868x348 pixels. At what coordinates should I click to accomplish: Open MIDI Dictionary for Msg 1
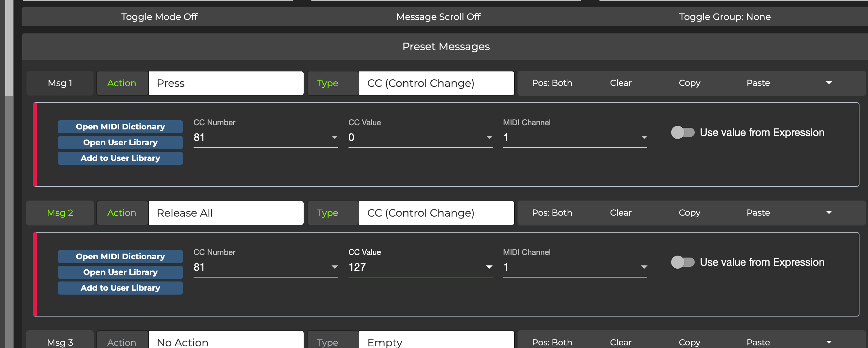[x=120, y=127]
